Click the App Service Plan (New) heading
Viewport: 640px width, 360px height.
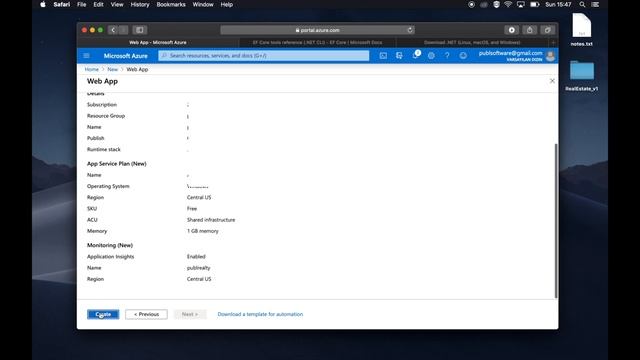click(x=117, y=164)
